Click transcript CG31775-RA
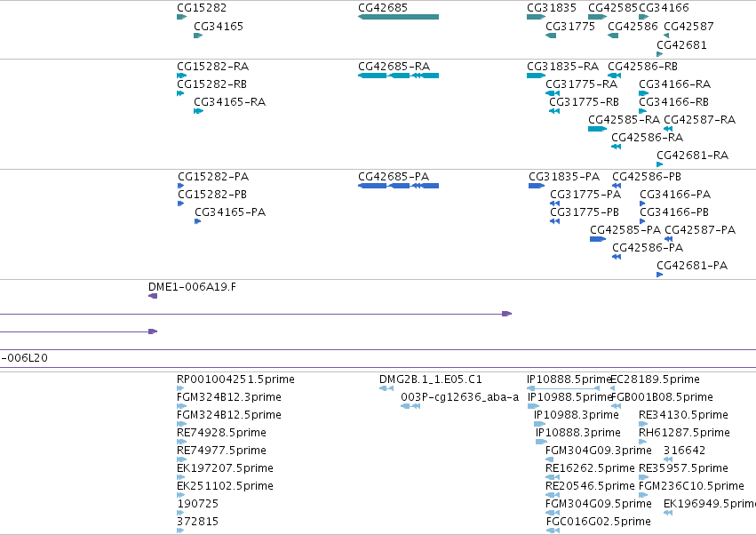 point(582,84)
